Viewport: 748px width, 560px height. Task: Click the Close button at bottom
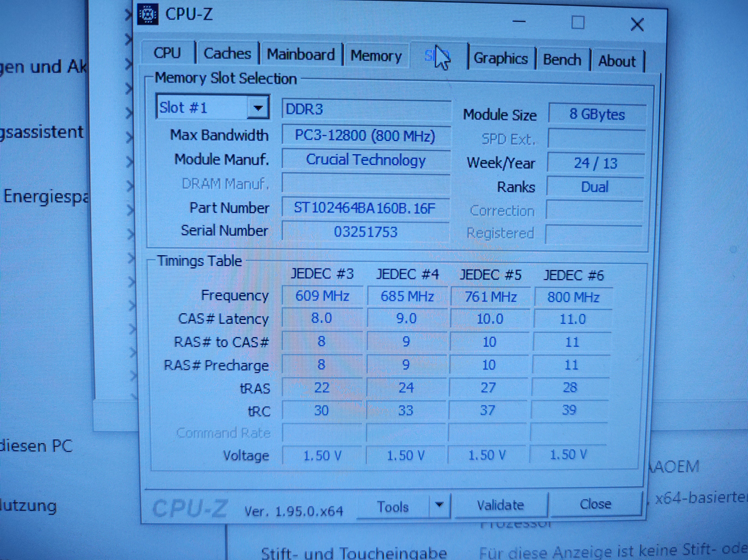[595, 504]
